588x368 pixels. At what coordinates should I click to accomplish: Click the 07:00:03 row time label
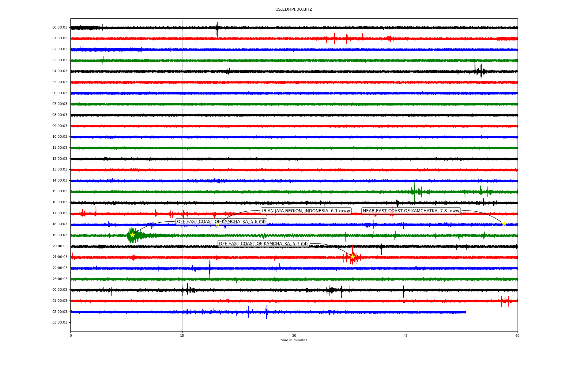60,104
